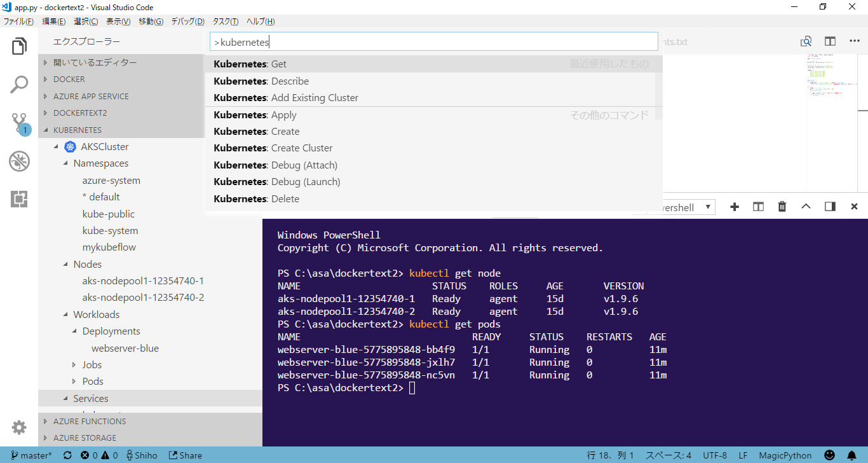The height and width of the screenshot is (463, 868).
Task: Select the webserver-blue deployment
Action: click(x=125, y=349)
